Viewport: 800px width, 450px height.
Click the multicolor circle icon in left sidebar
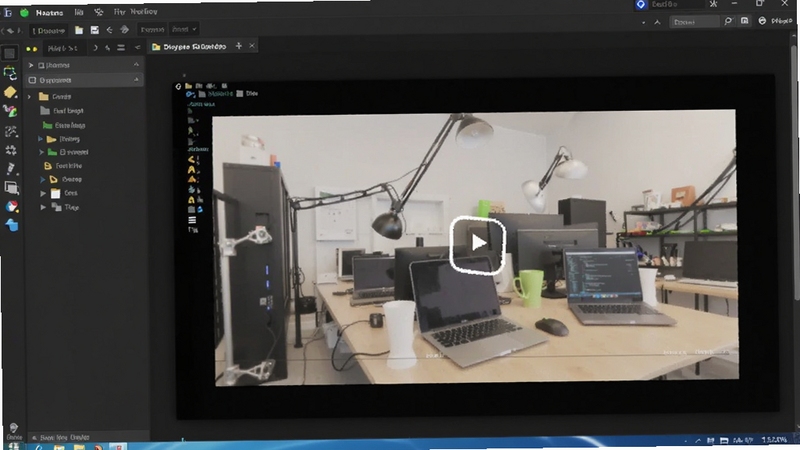coord(12,207)
